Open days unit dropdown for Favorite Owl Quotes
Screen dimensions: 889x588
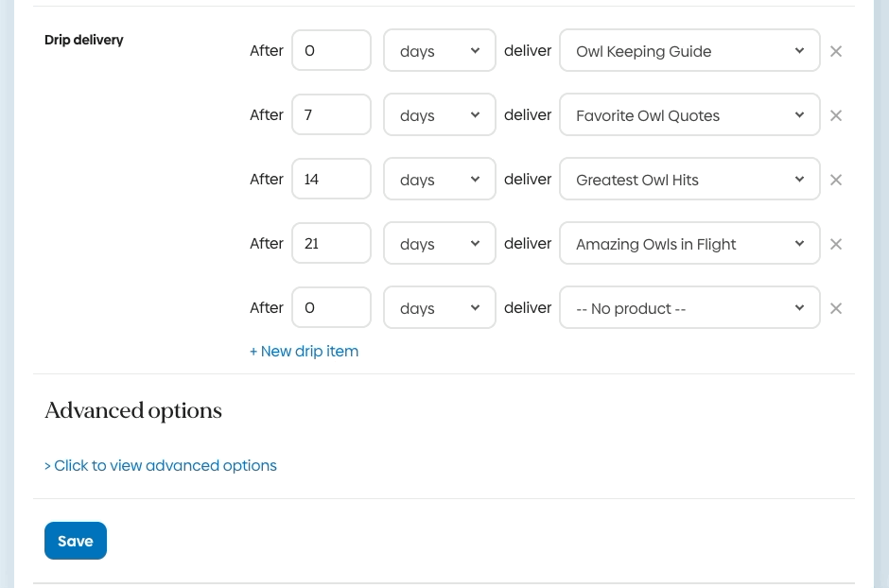(439, 115)
